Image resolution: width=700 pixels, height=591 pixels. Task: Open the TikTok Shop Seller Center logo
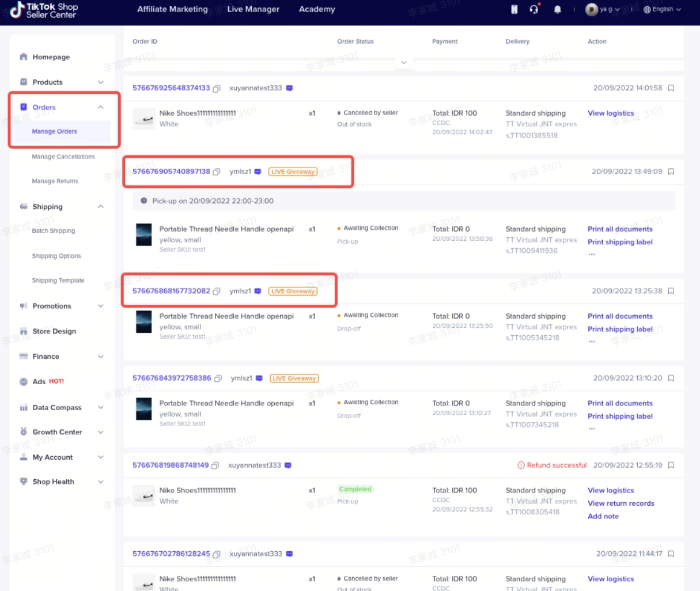44,10
